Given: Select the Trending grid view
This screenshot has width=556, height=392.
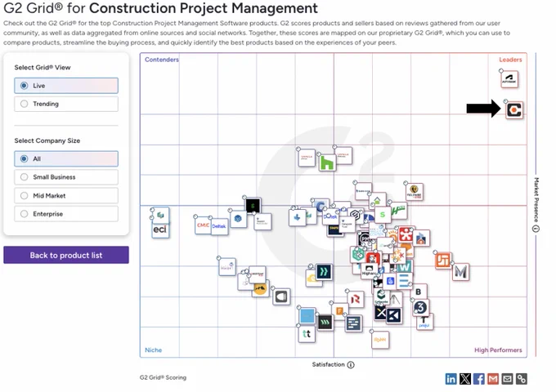Looking at the screenshot, I should pos(66,104).
